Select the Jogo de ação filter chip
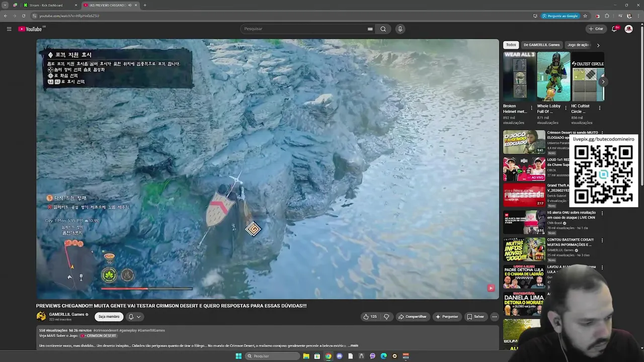Image resolution: width=644 pixels, height=362 pixels. [578, 45]
